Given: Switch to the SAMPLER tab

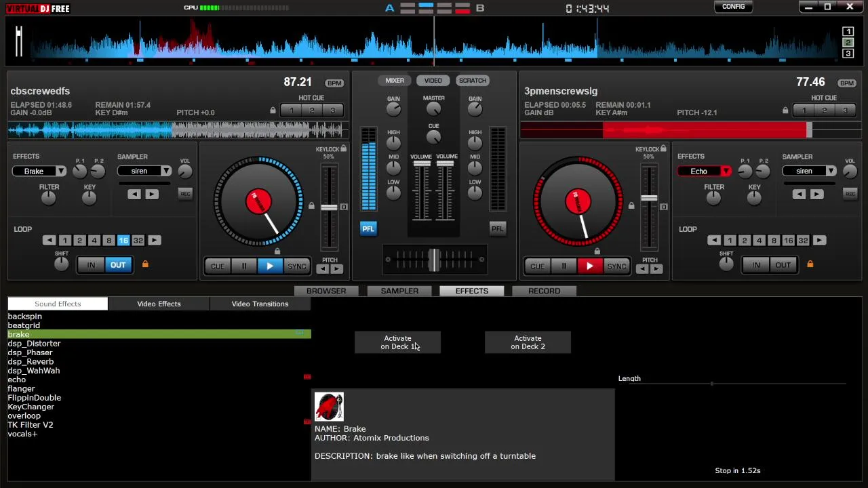Looking at the screenshot, I should (x=399, y=291).
